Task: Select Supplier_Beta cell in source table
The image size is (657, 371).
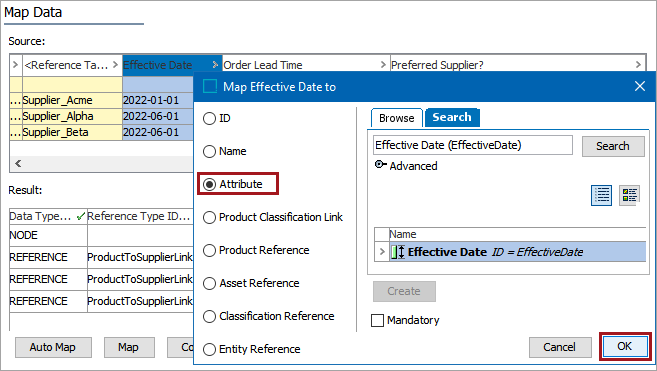Action: click(72, 132)
